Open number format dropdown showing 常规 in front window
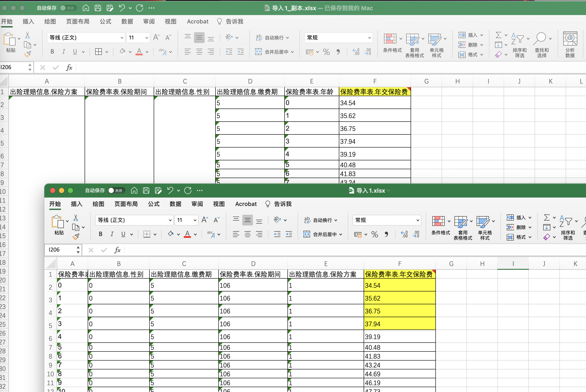The height and width of the screenshot is (392, 586). click(x=417, y=220)
